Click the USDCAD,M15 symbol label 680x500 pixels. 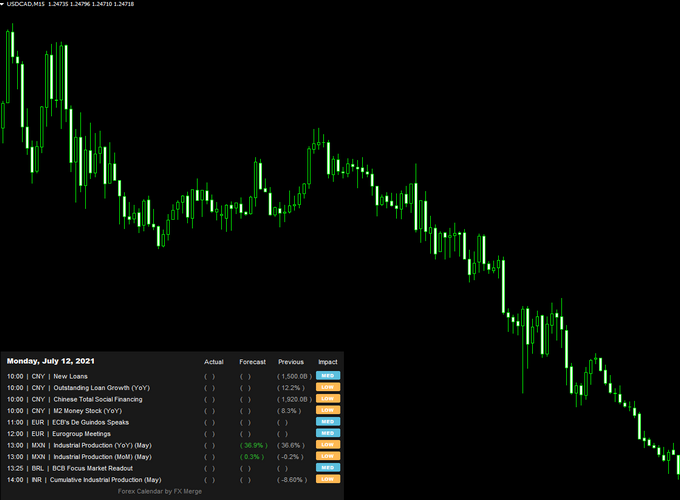point(26,4)
